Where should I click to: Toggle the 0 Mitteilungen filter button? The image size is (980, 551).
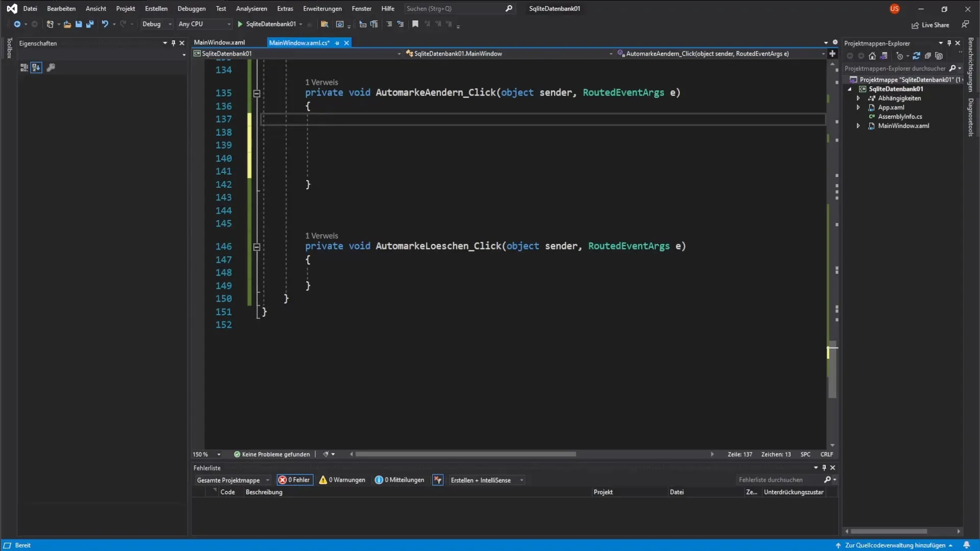[x=400, y=480]
